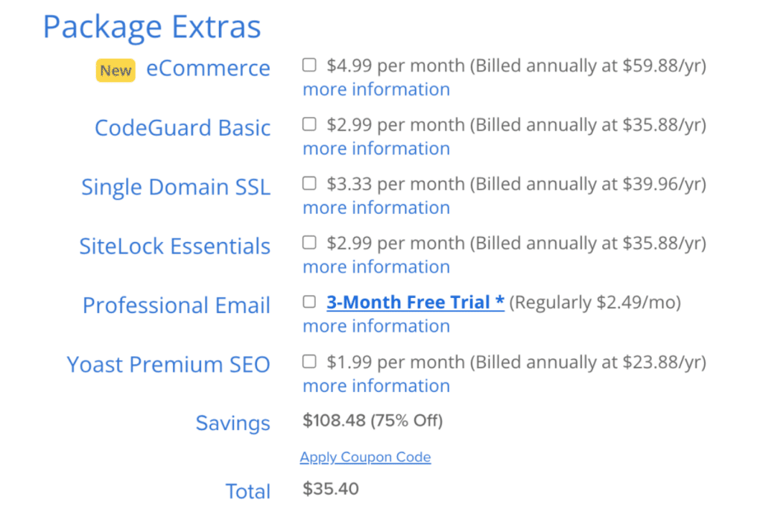Select the SiteLock Essentials checkbox
The image size is (763, 532).
coord(309,243)
